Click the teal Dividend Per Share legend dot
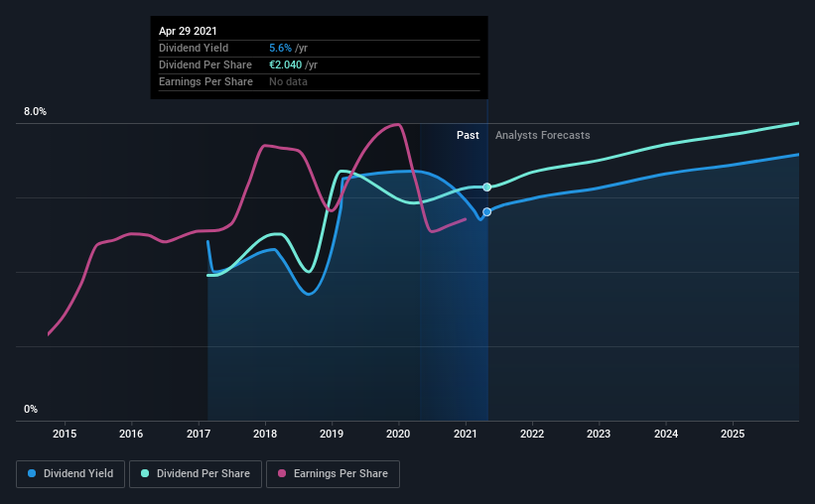The image size is (815, 504). tap(145, 473)
